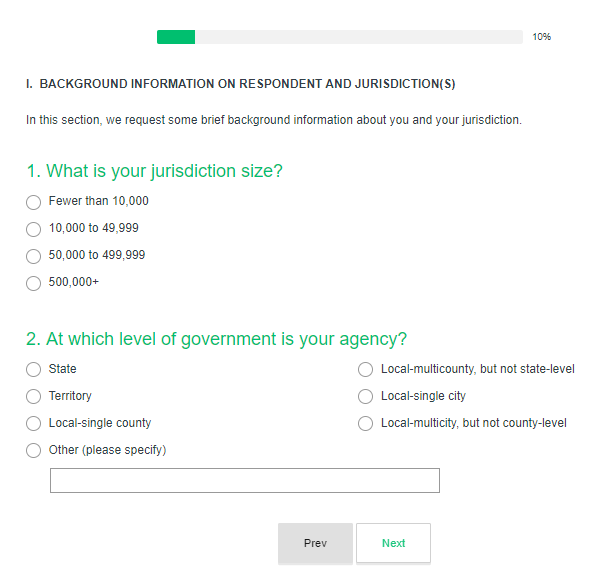The image size is (605, 587).
Task: Select the "Territory" radio option
Action: coord(34,397)
